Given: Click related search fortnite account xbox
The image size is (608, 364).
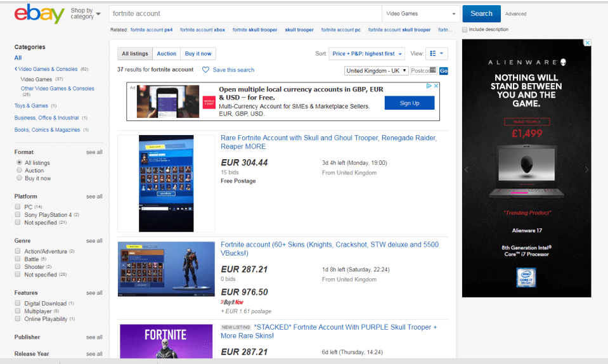Looking at the screenshot, I should pyautogui.click(x=202, y=30).
